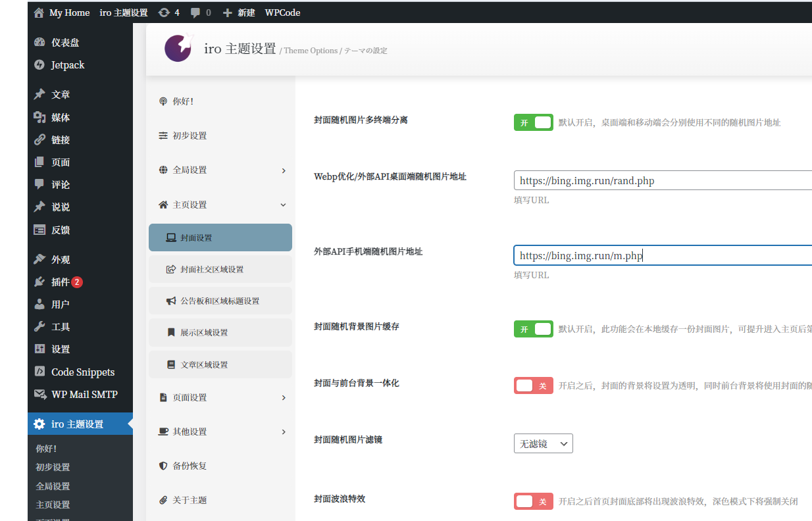The width and height of the screenshot is (812, 521).
Task: Click the 公告板和区域标题设置 megaphone icon
Action: pyautogui.click(x=171, y=301)
